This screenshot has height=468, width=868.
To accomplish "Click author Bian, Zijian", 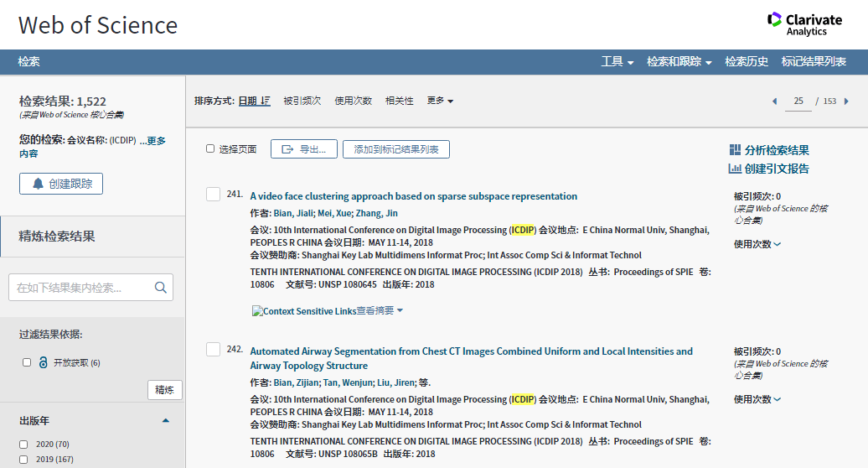I will (x=296, y=382).
